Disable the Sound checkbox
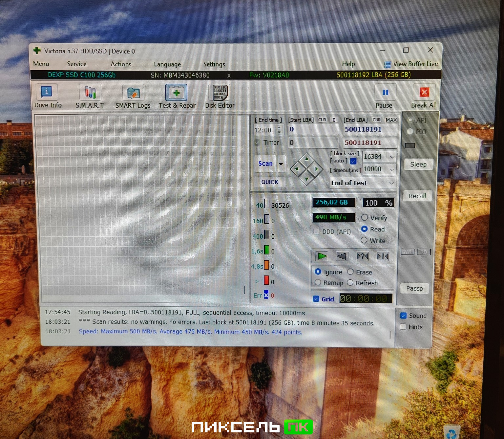Image resolution: width=504 pixels, height=439 pixels. click(403, 316)
